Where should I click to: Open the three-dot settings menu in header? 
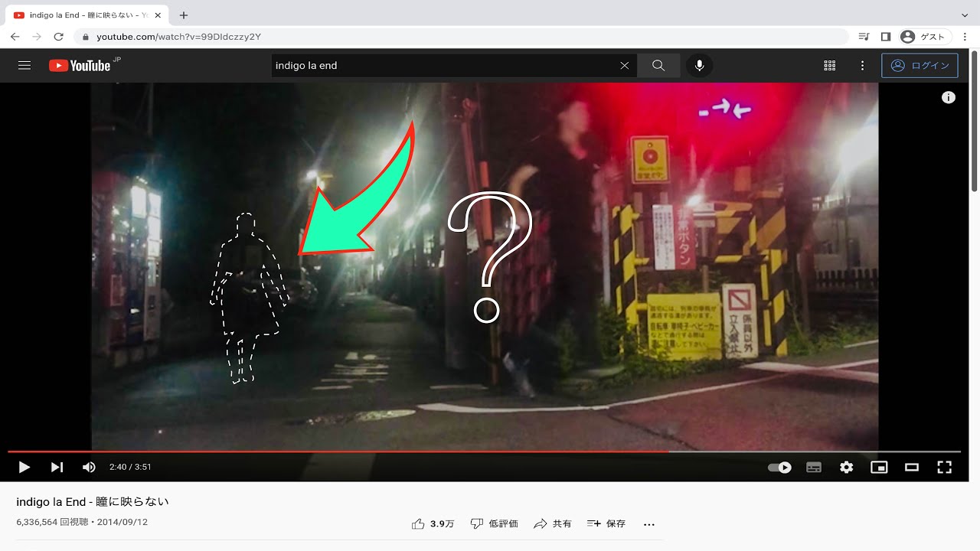tap(862, 66)
